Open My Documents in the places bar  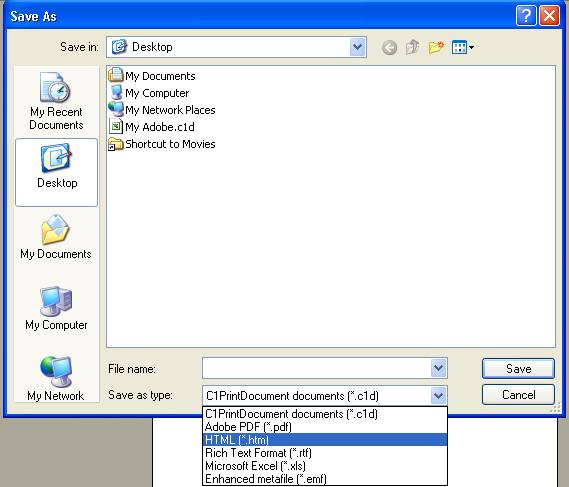(x=56, y=237)
